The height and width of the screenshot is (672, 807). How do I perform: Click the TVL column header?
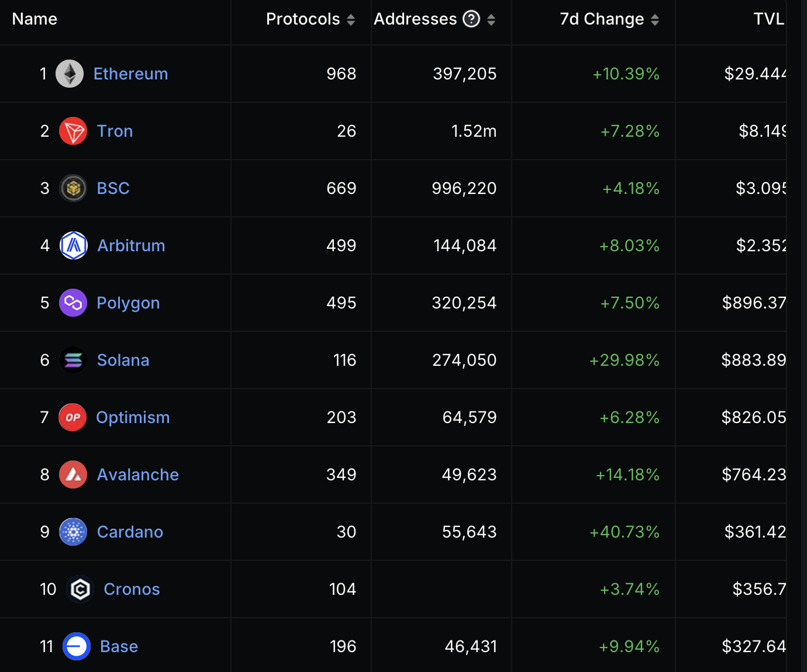(x=768, y=19)
